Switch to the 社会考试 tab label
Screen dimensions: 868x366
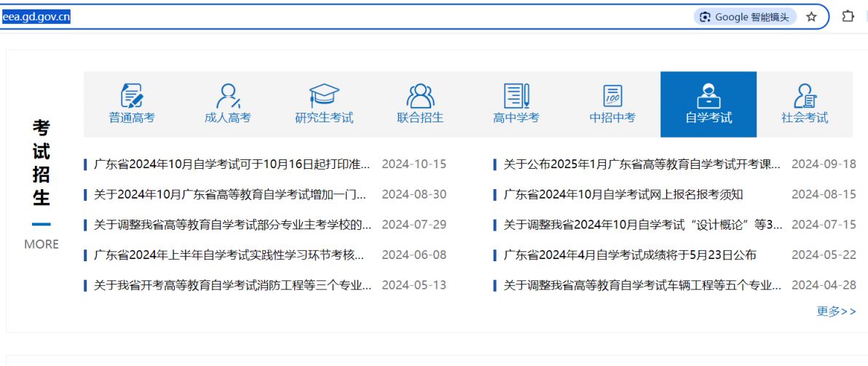tap(805, 118)
